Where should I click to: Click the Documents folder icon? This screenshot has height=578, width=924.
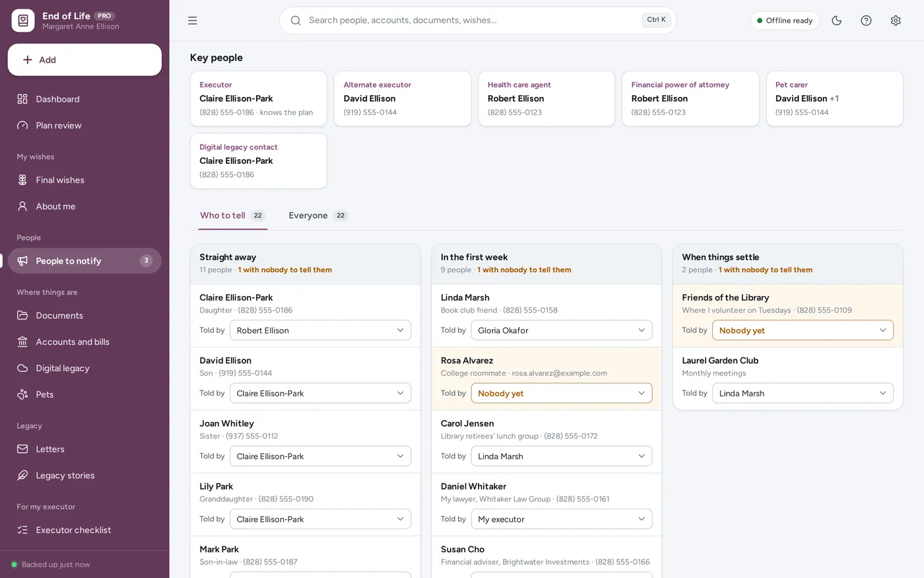[22, 315]
